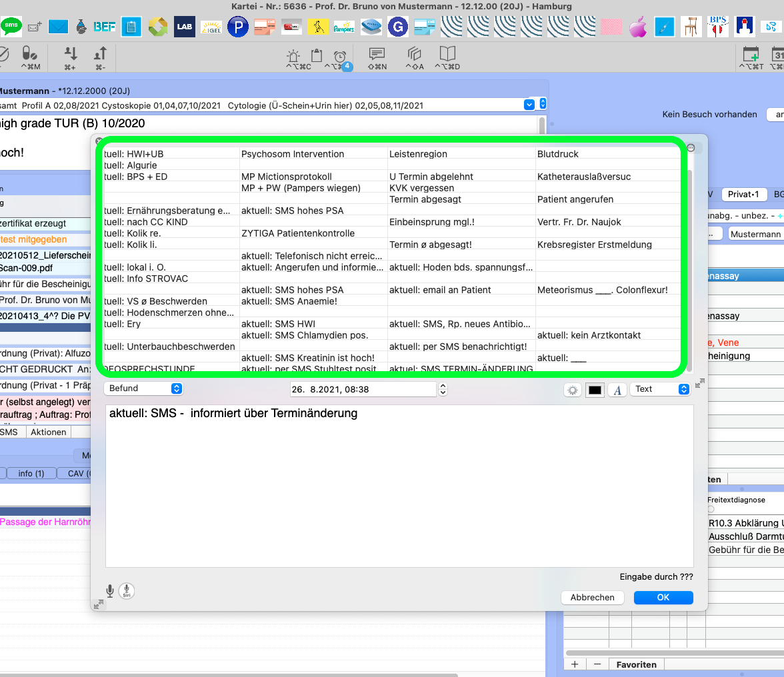
Task: Select template 'aktuell: kein Arztkontakt'
Action: pos(589,335)
